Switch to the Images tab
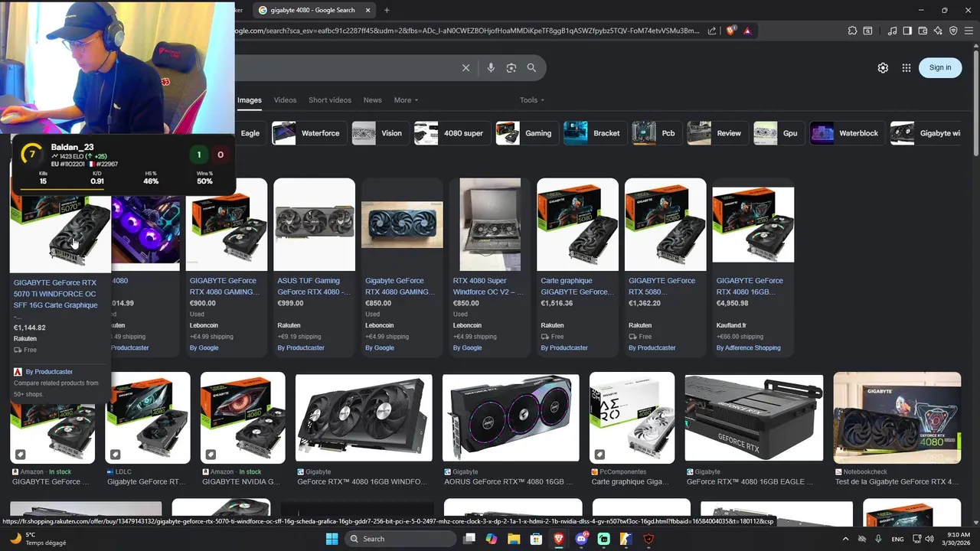The width and height of the screenshot is (980, 551). point(249,100)
